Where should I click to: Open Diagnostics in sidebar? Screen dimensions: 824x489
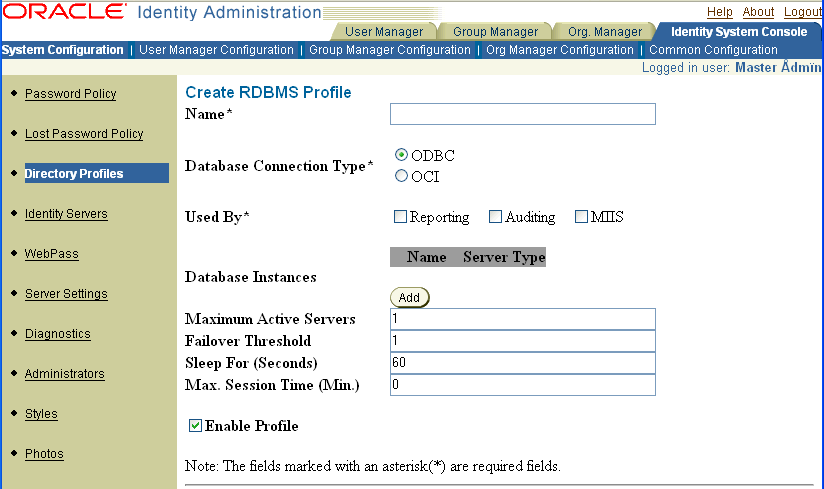(58, 334)
